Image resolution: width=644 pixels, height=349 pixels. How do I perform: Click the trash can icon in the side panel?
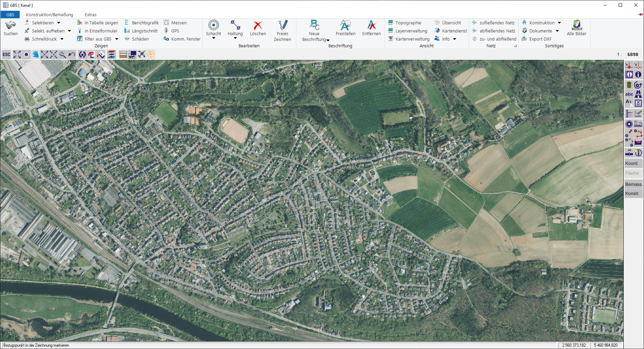[629, 85]
